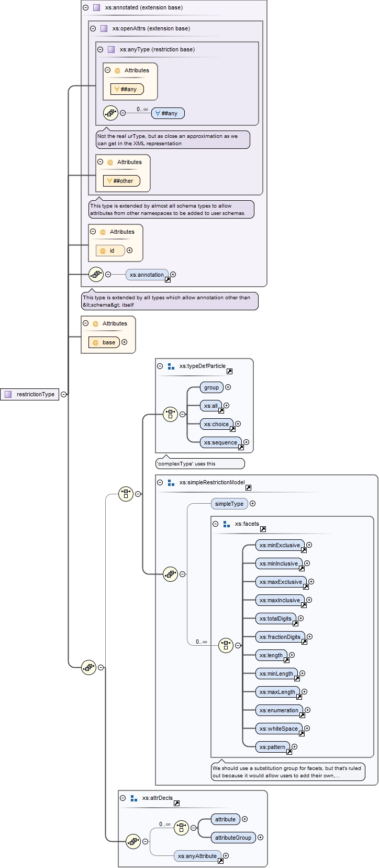The image size is (379, 868).
Task: Follow the reference arrow on xs:choice
Action: pyautogui.click(x=232, y=429)
